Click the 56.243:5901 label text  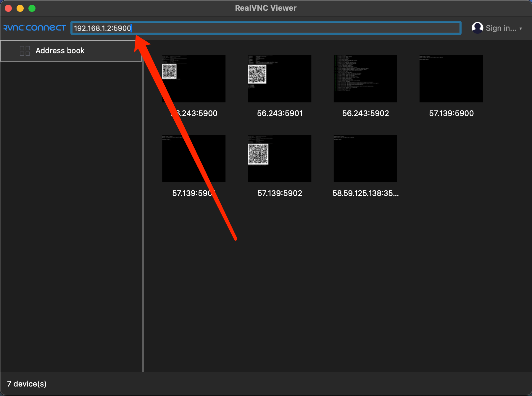click(280, 113)
